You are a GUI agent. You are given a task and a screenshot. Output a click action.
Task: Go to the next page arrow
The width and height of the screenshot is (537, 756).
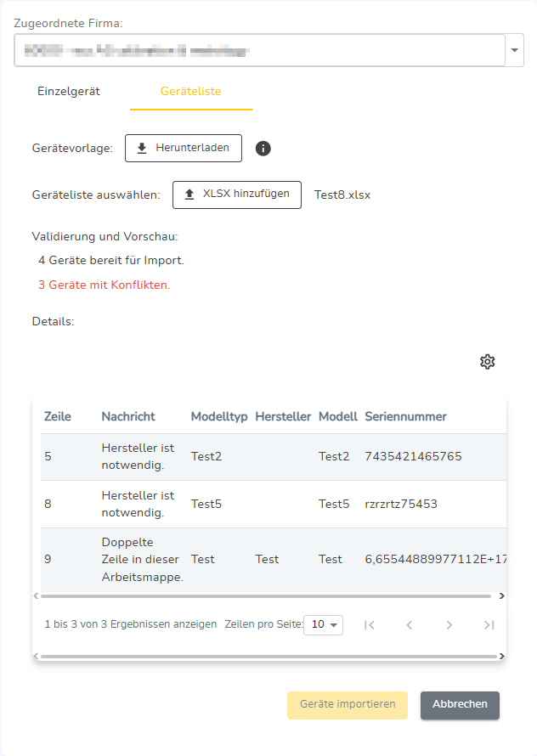click(x=449, y=625)
